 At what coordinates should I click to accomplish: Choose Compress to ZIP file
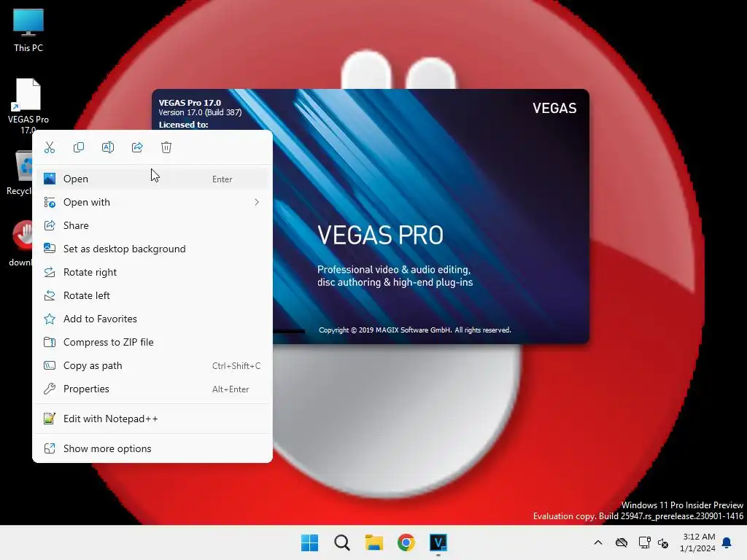click(x=152, y=342)
